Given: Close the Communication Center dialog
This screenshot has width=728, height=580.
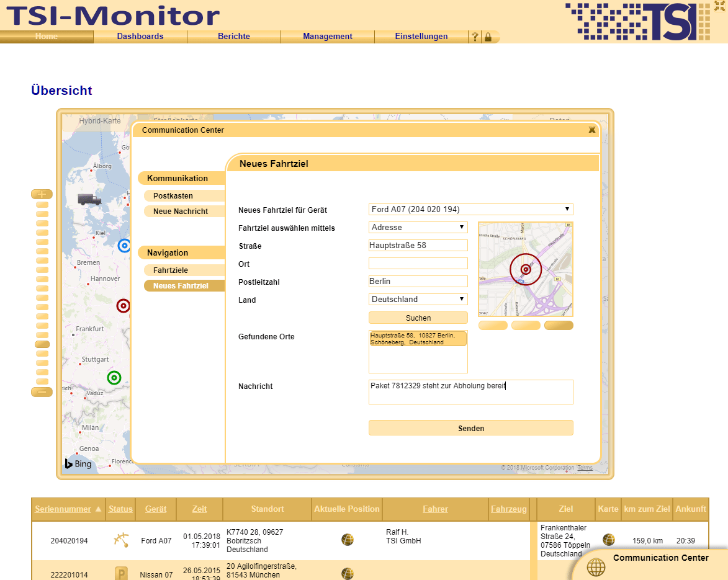Looking at the screenshot, I should (591, 130).
